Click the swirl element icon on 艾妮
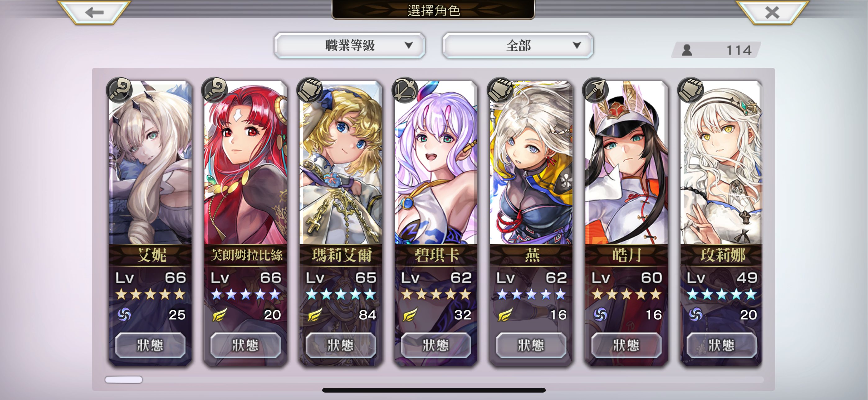The height and width of the screenshot is (400, 868). pyautogui.click(x=124, y=315)
